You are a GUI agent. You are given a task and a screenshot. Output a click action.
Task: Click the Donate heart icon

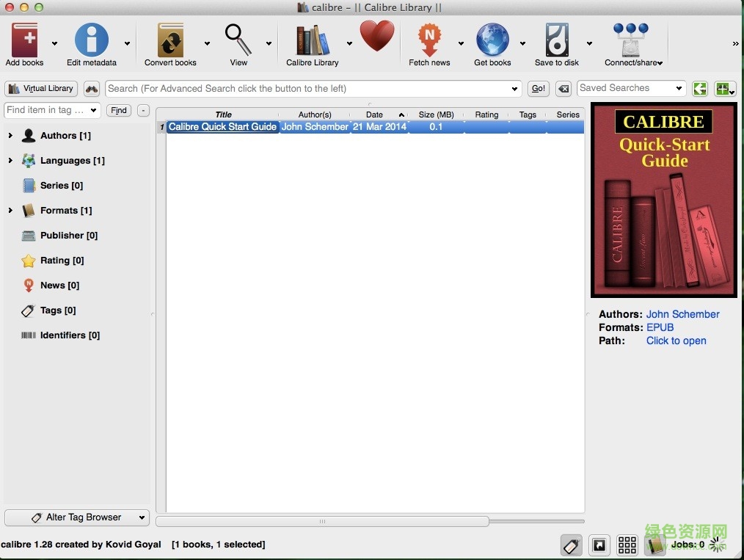click(x=376, y=35)
